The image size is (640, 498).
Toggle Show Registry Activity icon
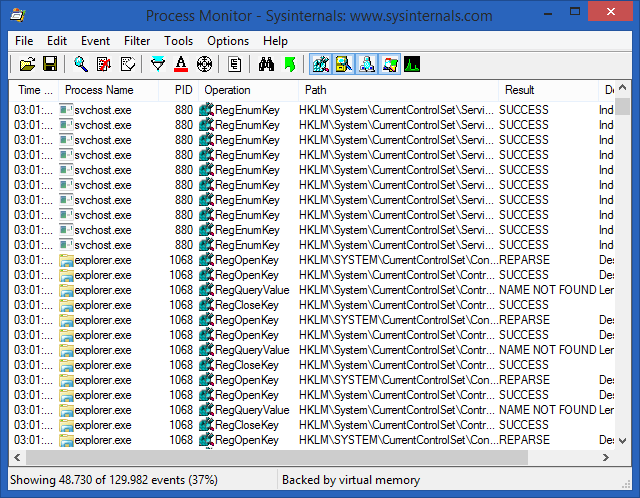321,64
